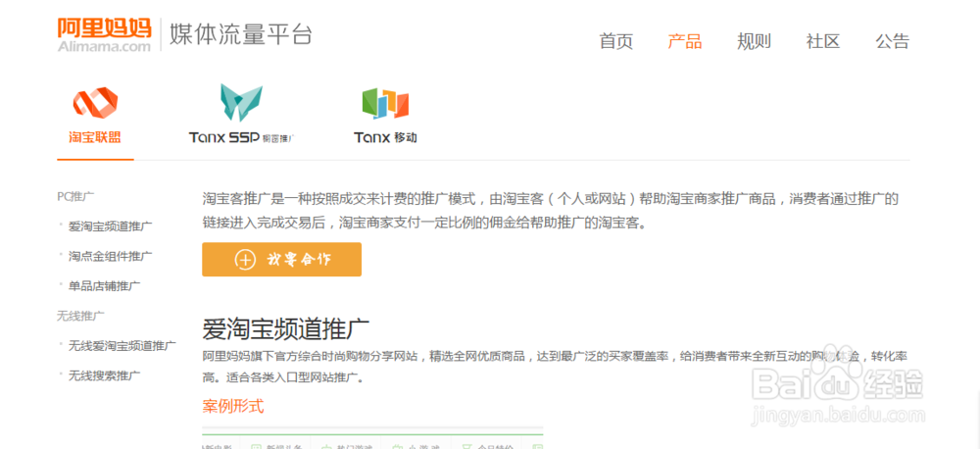
Task: Click the 淘宝联盟 orange logo icon
Action: pos(95,101)
